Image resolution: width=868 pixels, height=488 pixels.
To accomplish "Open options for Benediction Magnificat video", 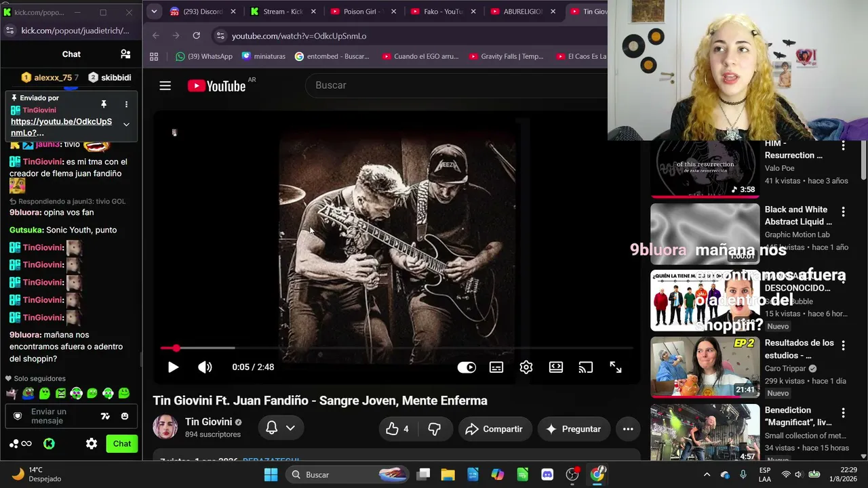I will 843,412.
